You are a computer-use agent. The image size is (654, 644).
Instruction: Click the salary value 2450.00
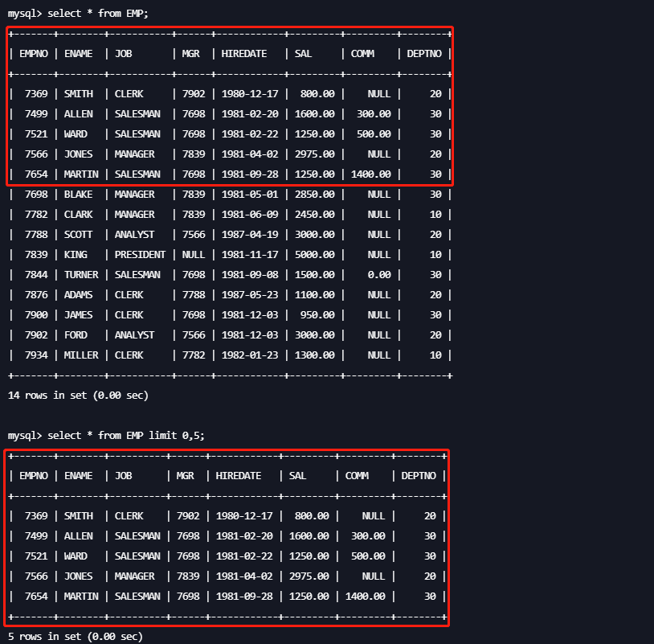pos(314,215)
